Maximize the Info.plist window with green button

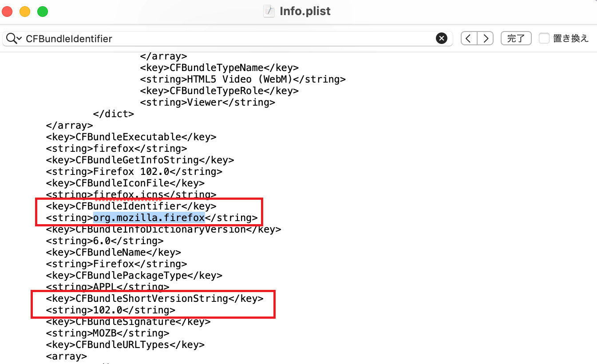click(43, 12)
